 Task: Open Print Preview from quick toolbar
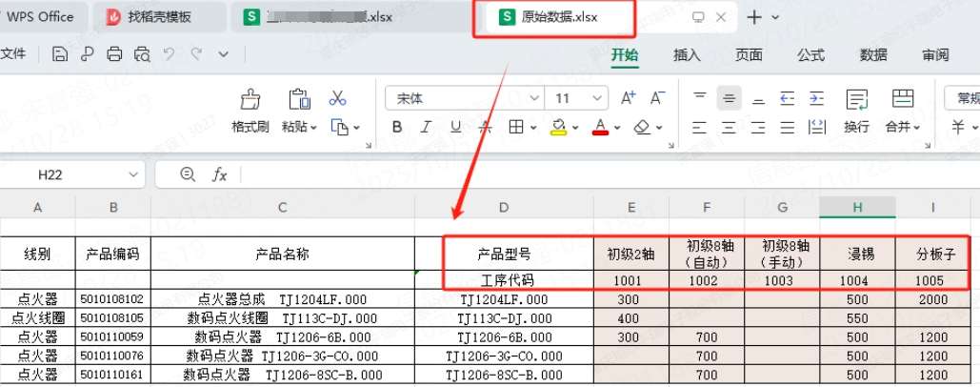142,54
